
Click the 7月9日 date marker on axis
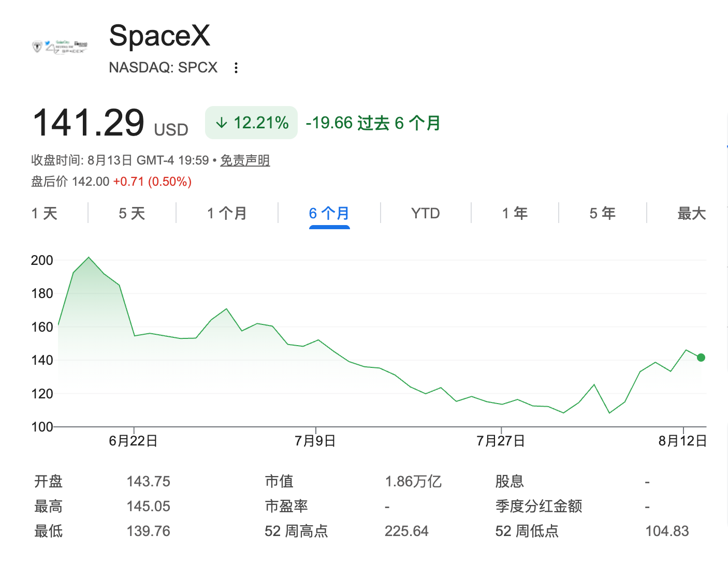click(x=315, y=441)
